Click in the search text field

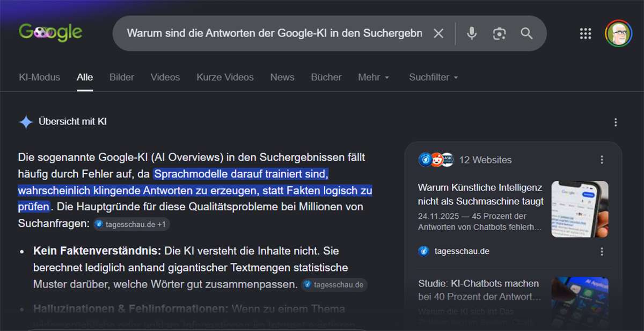(x=274, y=33)
